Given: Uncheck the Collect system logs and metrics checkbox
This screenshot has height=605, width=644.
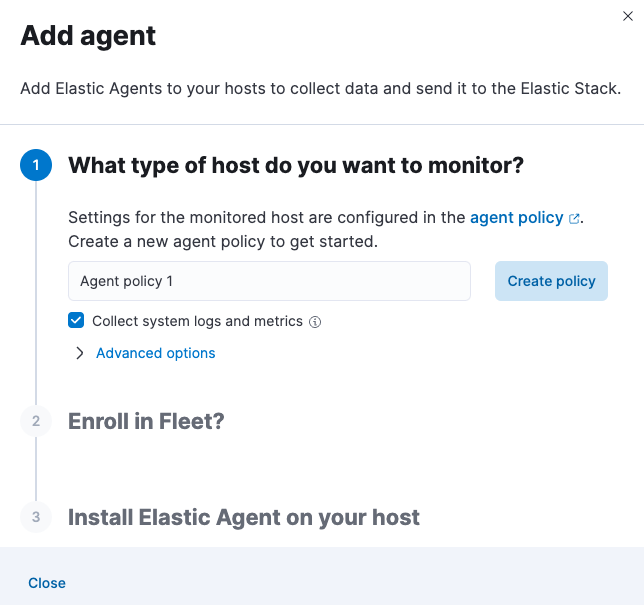Looking at the screenshot, I should coord(76,321).
